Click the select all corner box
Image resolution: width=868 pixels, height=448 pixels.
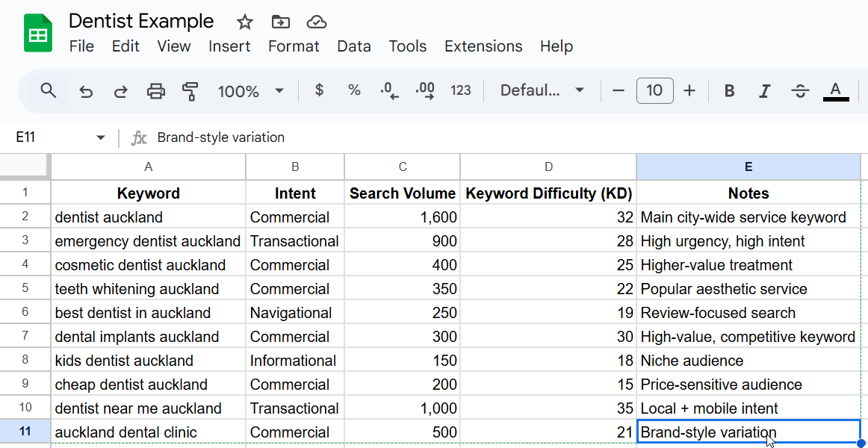point(25,167)
